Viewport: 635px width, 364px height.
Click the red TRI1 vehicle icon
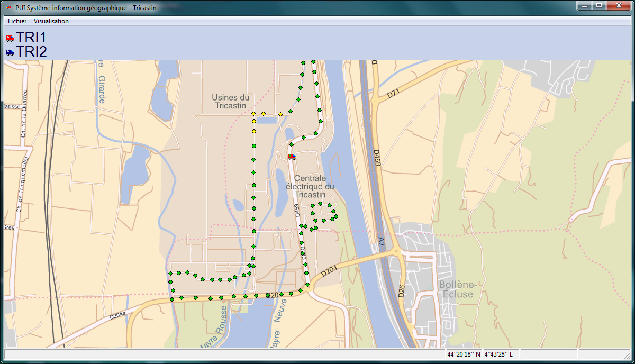(x=10, y=38)
